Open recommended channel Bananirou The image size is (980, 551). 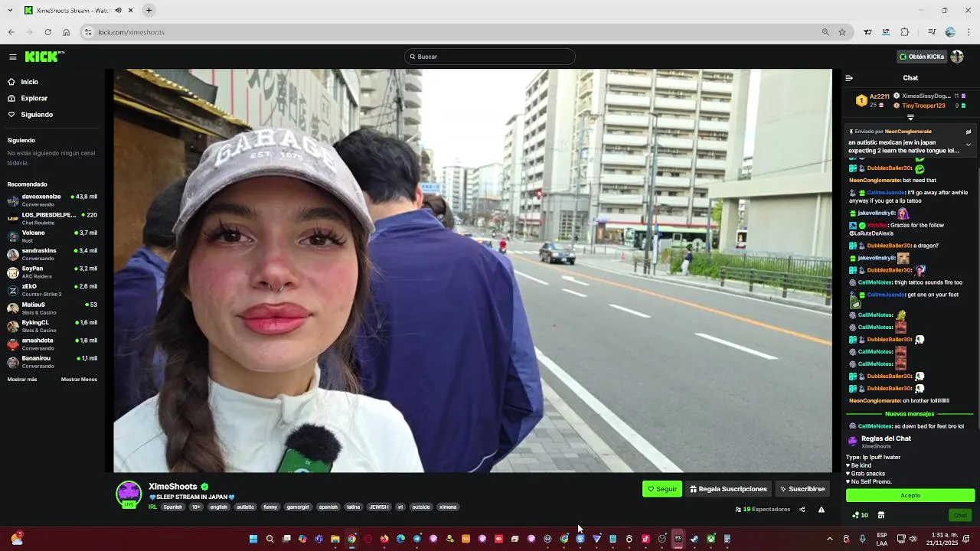[52, 362]
